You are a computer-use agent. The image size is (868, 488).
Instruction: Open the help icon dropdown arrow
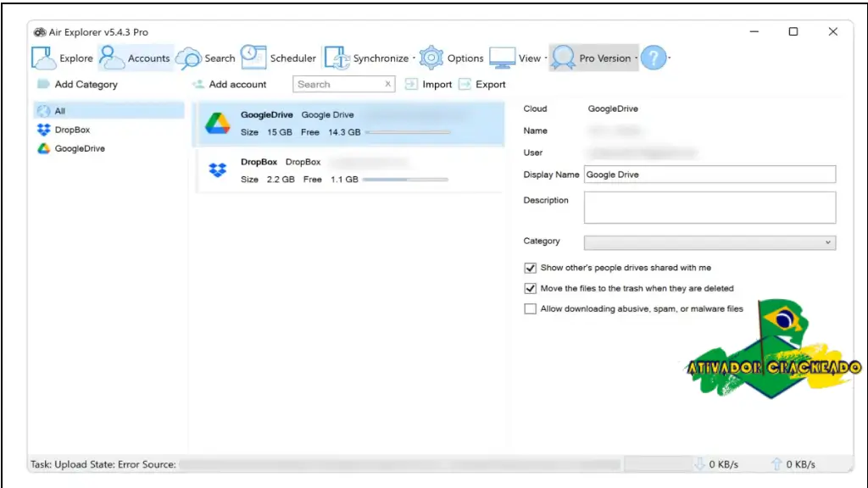coord(670,58)
